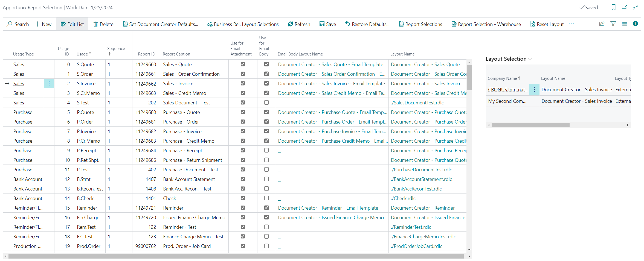Toggle Email Attachment checkbox for Sales - Quote
The image size is (644, 261).
(243, 64)
